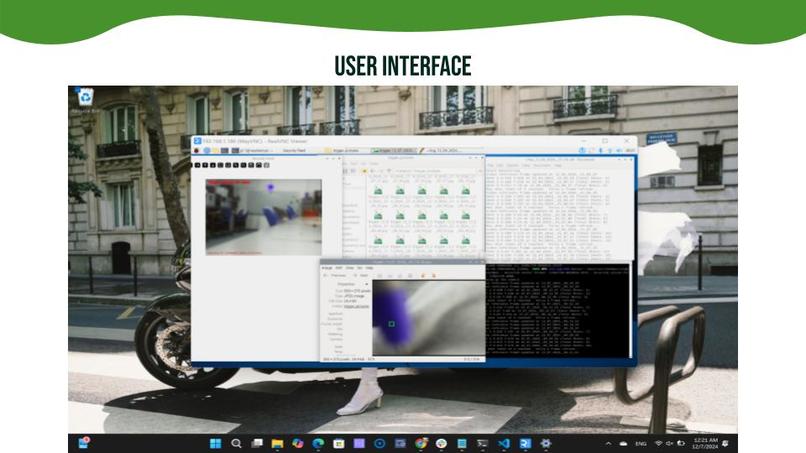Image resolution: width=806 pixels, height=453 pixels.
Task: Open the terminal app on the Windows taskbar
Action: coord(482,443)
